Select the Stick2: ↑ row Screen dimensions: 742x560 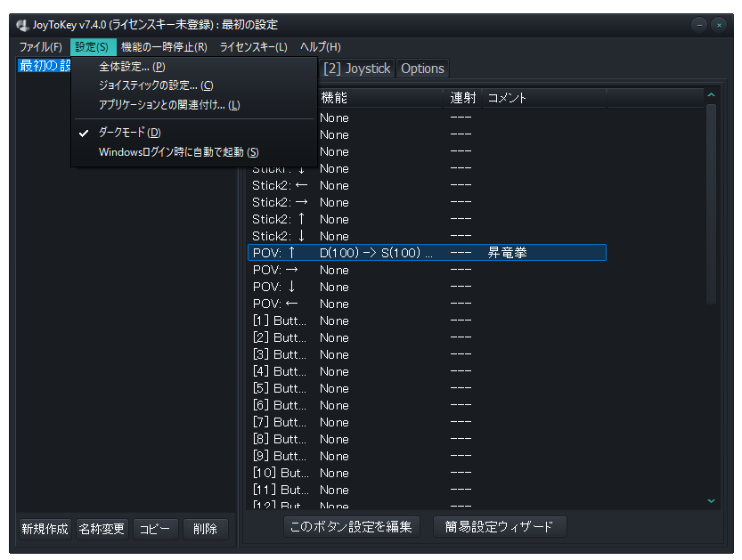pyautogui.click(x=427, y=219)
